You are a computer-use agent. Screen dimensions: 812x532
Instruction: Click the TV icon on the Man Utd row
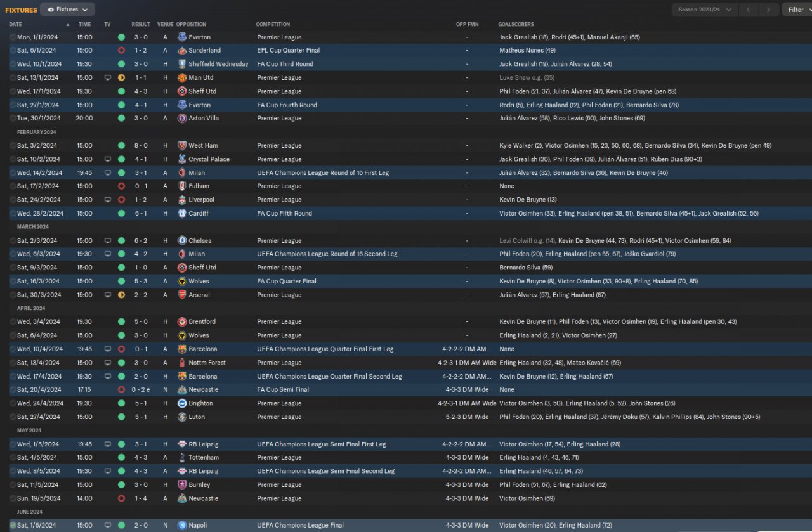coord(108,78)
